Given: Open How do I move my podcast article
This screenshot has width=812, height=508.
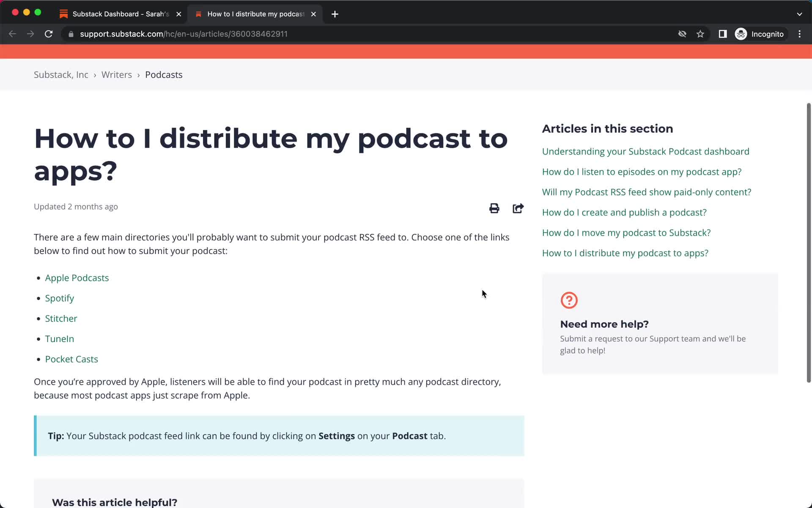Looking at the screenshot, I should [626, 232].
